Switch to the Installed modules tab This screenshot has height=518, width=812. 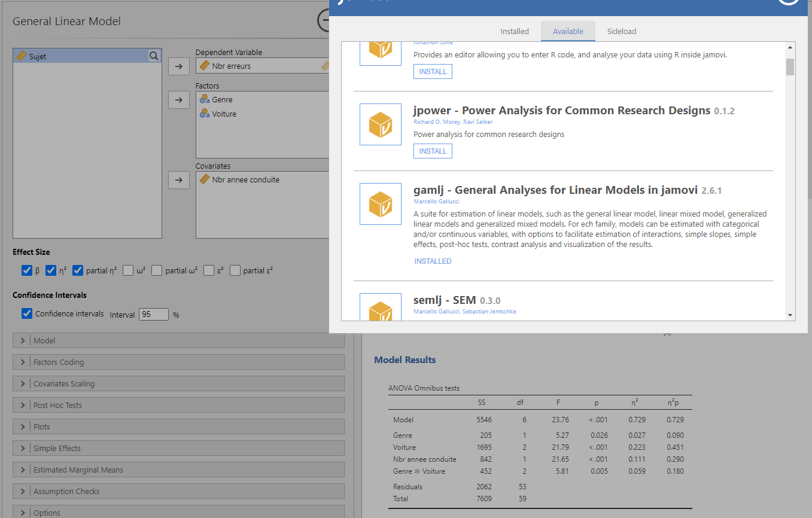pos(515,31)
